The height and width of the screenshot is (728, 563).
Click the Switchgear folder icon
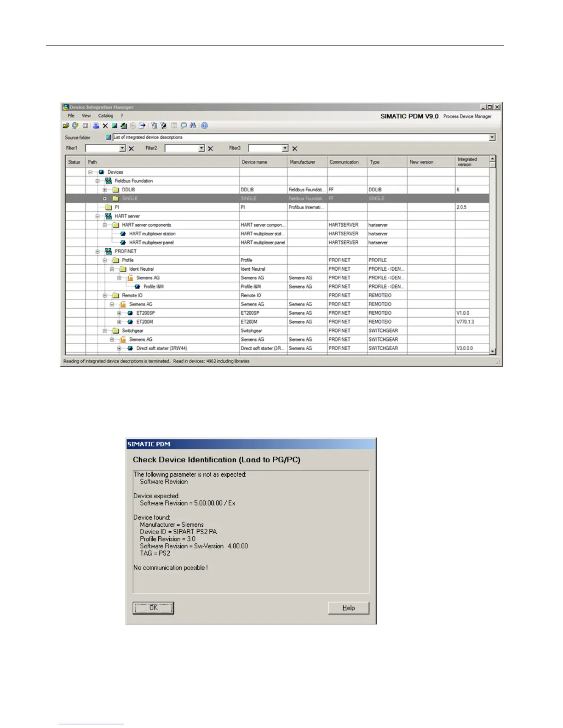click(x=116, y=330)
